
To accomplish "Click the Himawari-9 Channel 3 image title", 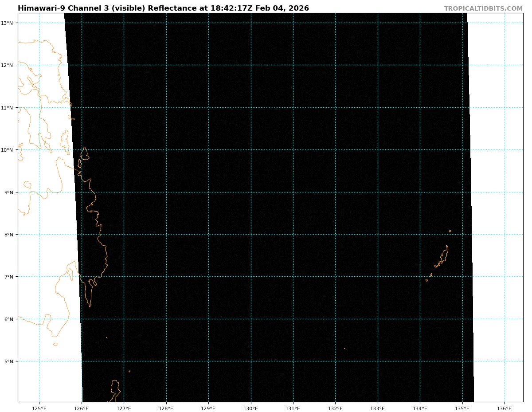I will tap(163, 8).
